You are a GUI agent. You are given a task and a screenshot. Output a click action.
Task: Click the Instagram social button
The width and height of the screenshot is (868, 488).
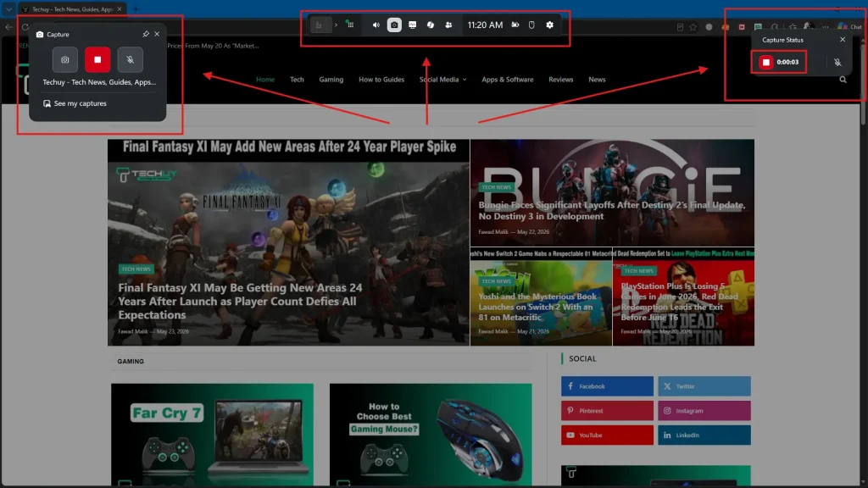(704, 411)
